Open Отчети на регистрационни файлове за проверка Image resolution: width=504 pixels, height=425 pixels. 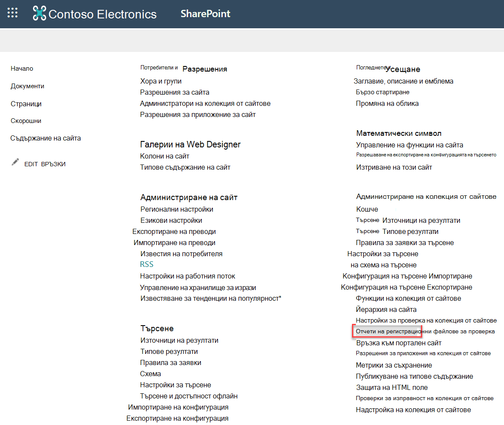[x=425, y=332]
